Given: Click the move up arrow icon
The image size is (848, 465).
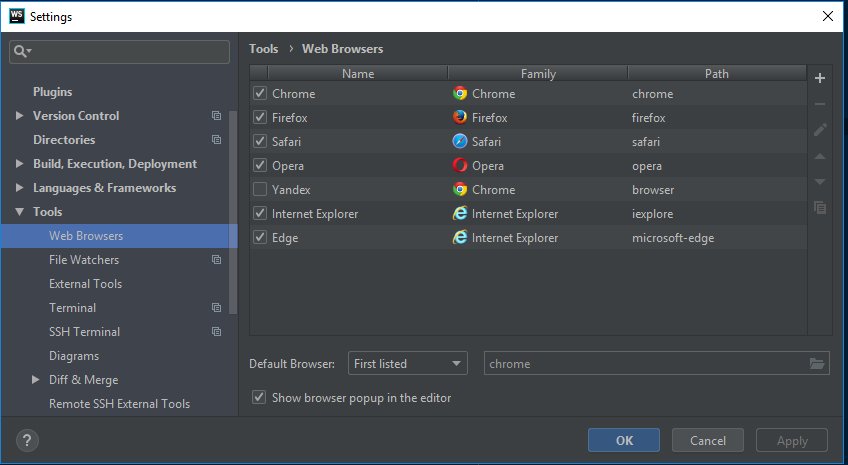Looking at the screenshot, I should [x=820, y=156].
